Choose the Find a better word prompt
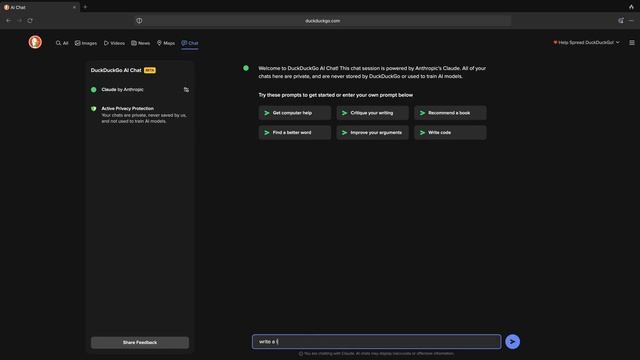 tap(295, 133)
